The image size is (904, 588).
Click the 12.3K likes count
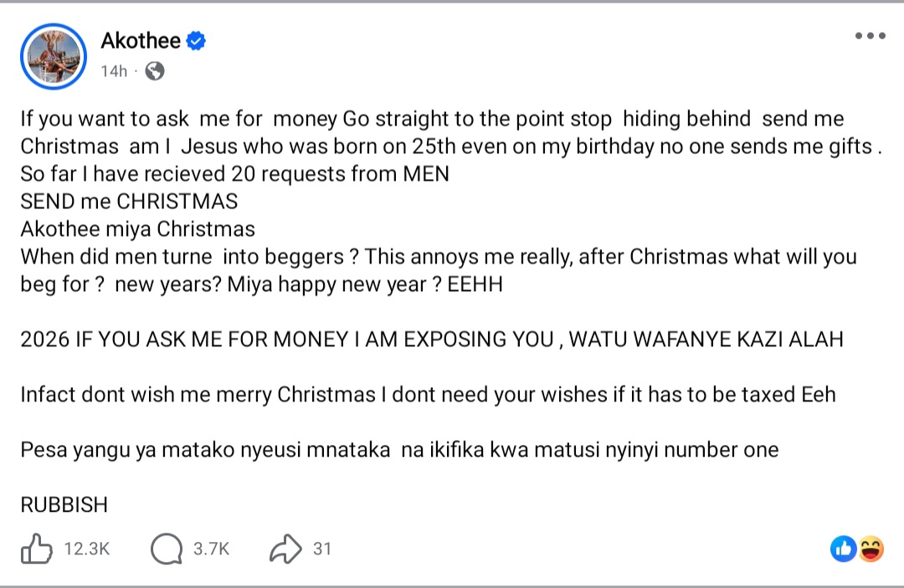(86, 550)
